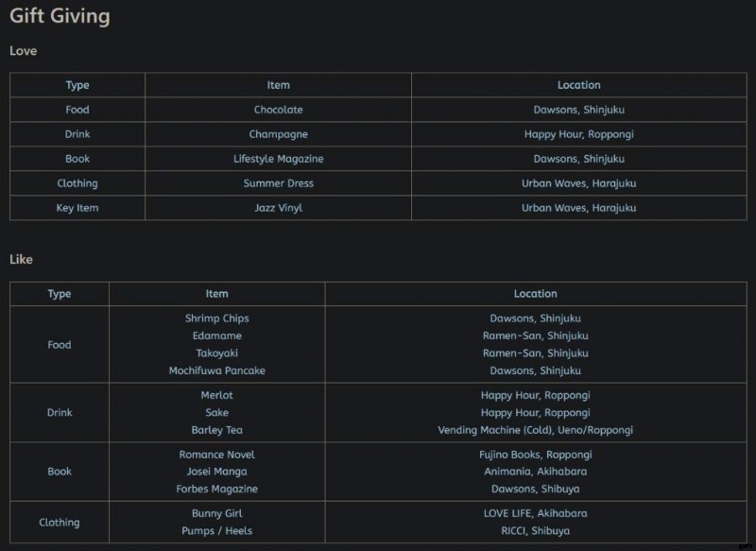Click the Animania, Akihabara location
Image resolution: width=756 pixels, height=551 pixels.
(x=535, y=472)
